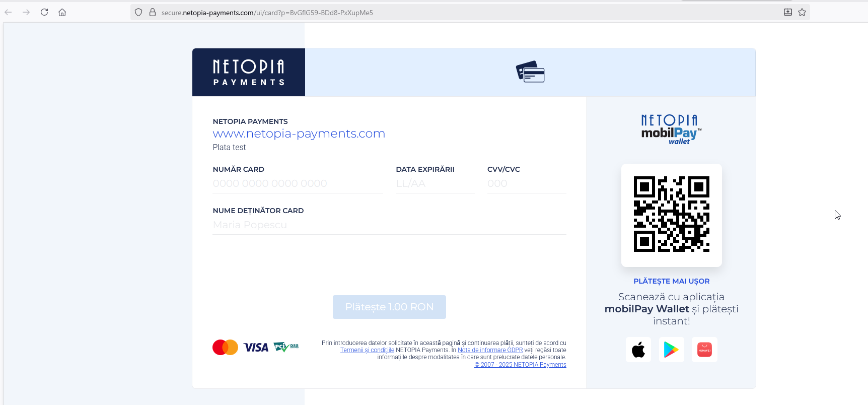Viewport: 868px width, 405px height.
Task: Focus the Număr Card input field
Action: (x=298, y=184)
